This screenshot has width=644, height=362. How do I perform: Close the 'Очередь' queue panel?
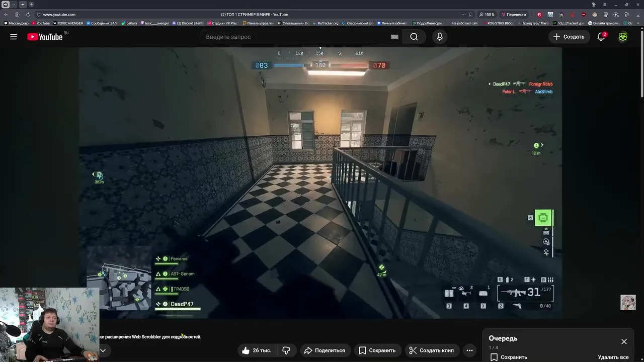tap(624, 341)
